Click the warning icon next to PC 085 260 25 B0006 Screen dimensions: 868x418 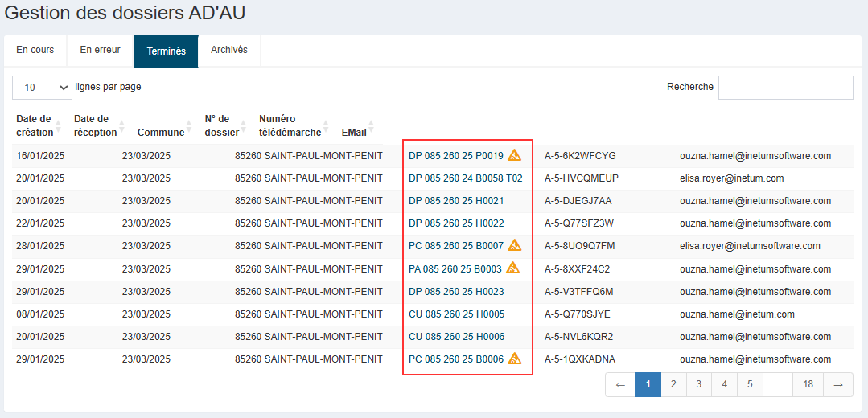point(515,359)
